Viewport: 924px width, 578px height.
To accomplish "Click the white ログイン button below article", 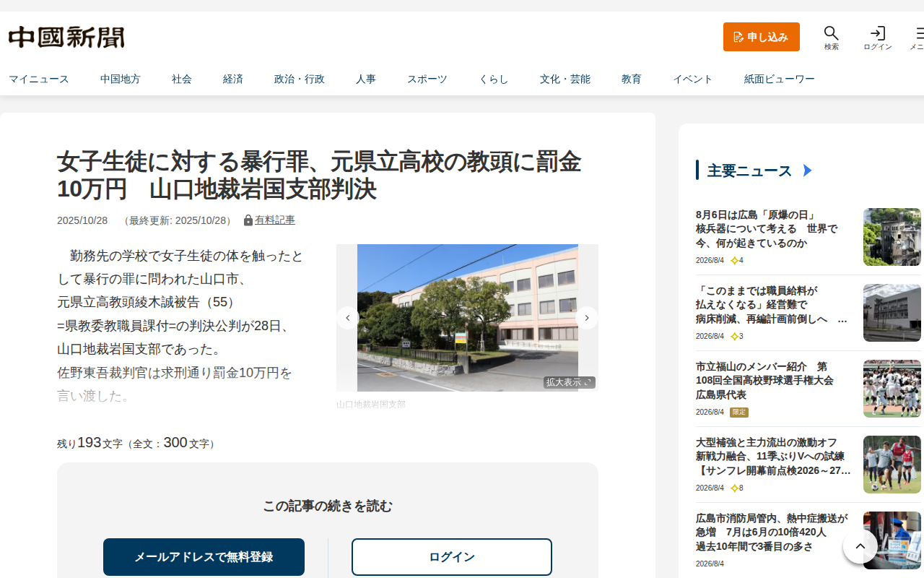I will 452,557.
